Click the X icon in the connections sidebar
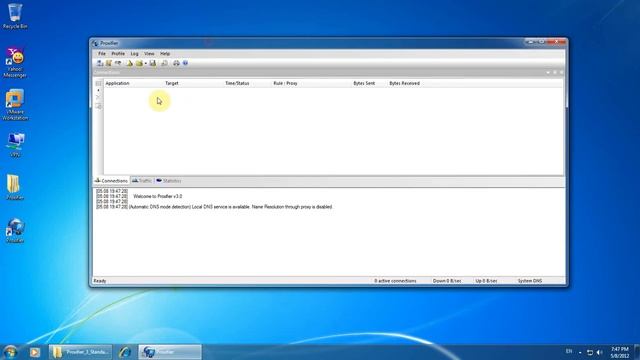 tap(98, 98)
